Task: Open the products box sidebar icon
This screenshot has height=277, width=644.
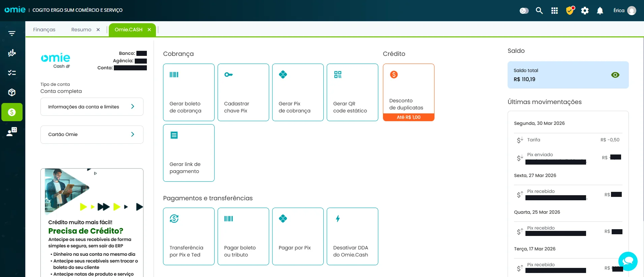Action: (x=12, y=93)
